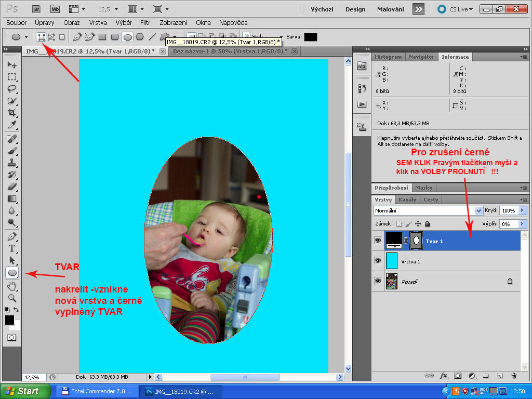
Task: Hide the Pozadí layer
Action: coord(378,281)
